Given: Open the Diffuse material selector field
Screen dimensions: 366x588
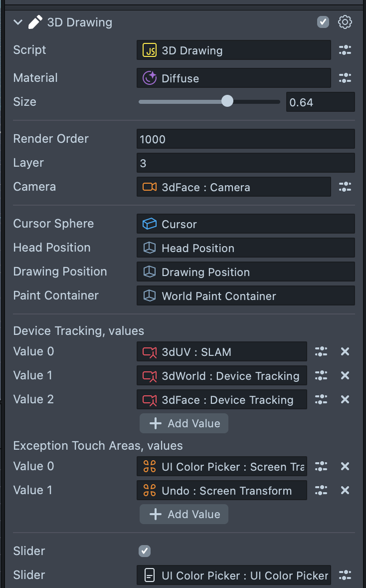Looking at the screenshot, I should click(x=233, y=78).
